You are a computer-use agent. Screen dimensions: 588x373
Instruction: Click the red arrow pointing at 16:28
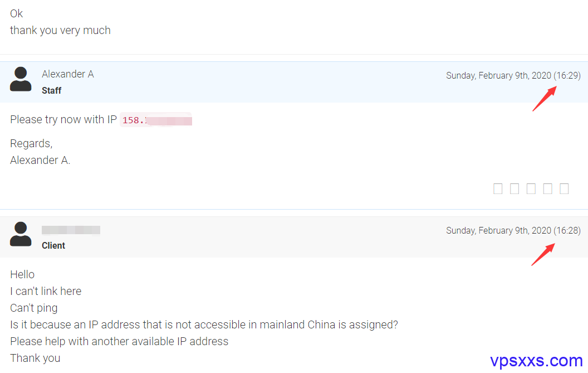[x=543, y=254]
